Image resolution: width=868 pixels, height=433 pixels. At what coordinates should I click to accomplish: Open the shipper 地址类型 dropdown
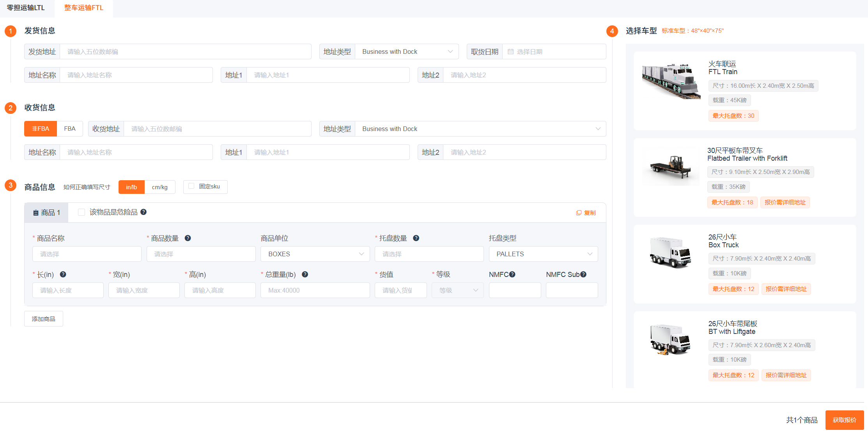coord(407,51)
